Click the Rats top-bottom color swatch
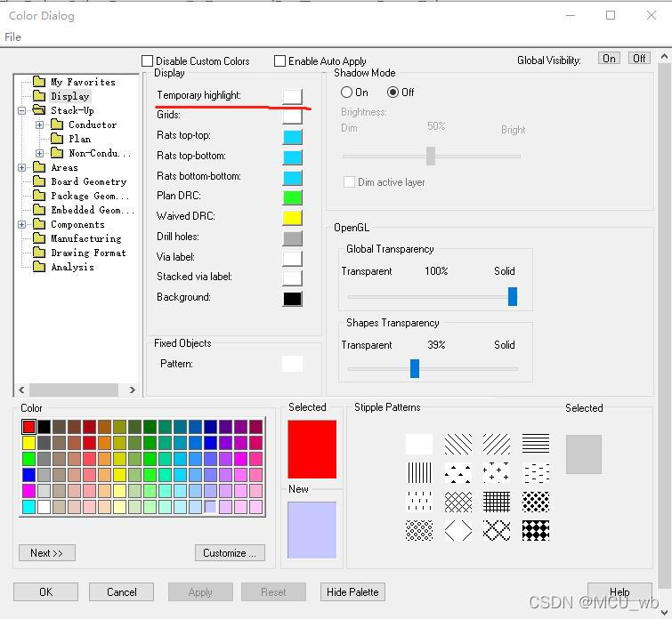 coord(293,157)
